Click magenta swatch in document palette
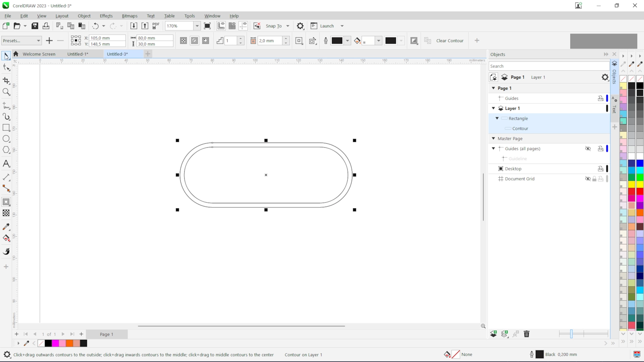644x362 pixels. click(55, 343)
